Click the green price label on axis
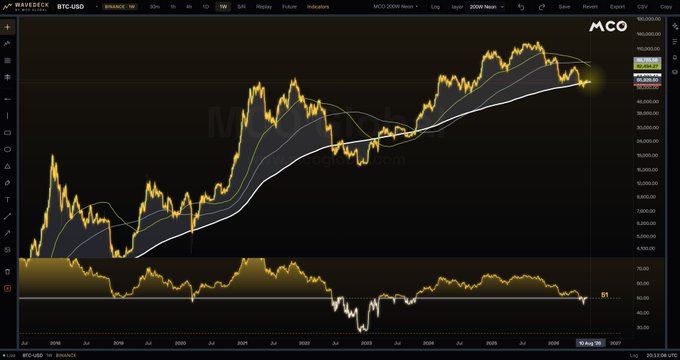 coord(647,66)
